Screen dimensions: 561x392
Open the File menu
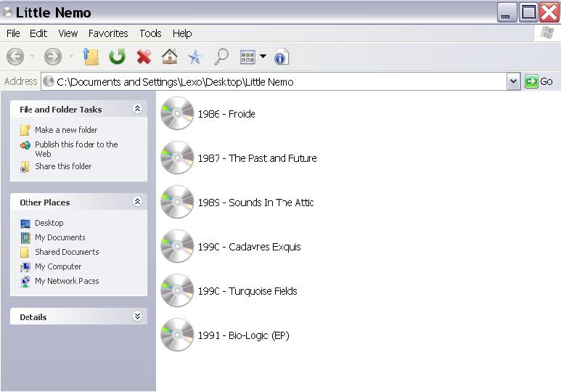pos(13,33)
